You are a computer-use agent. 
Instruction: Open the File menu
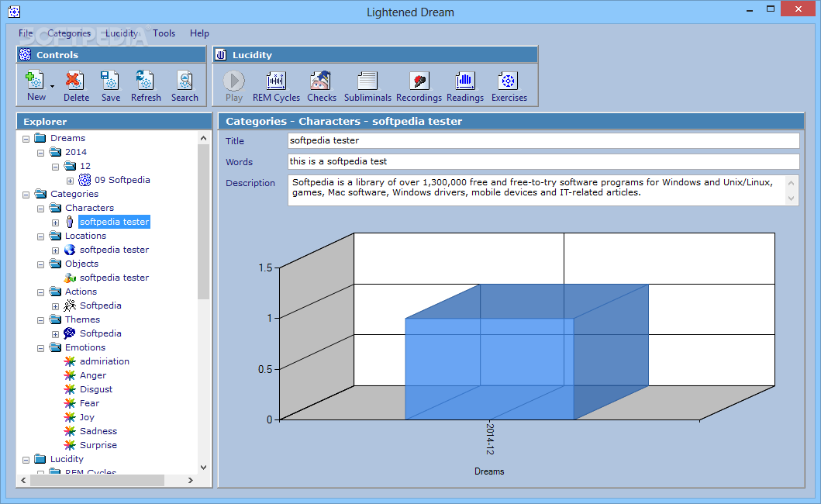point(26,33)
